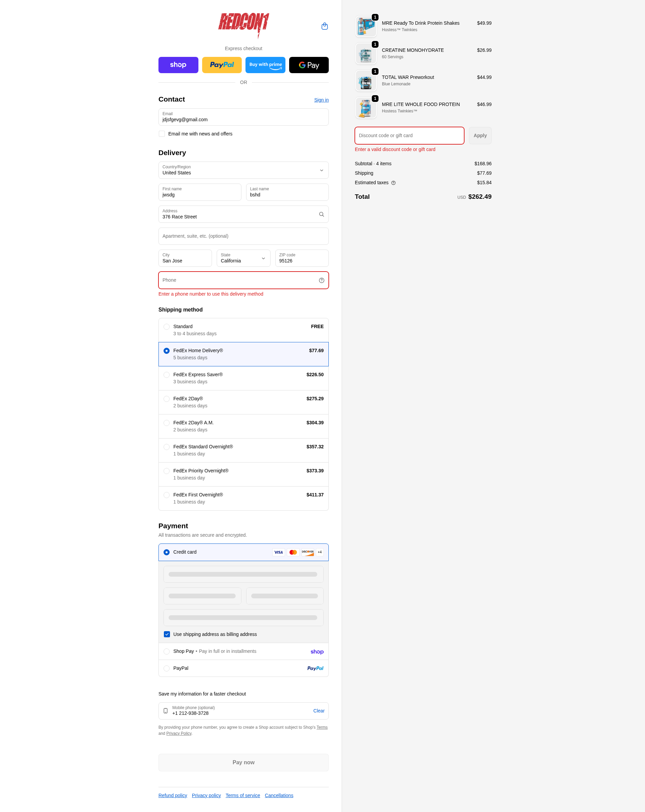Click the REDCON1 logo

point(243,24)
